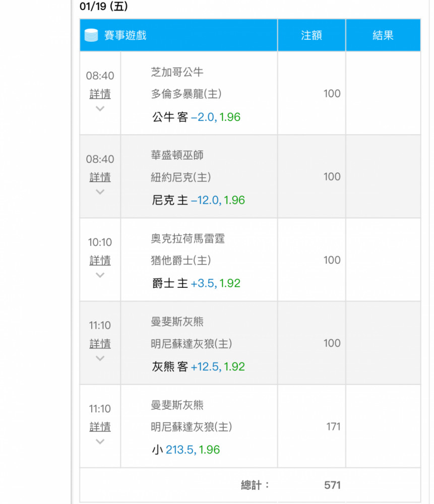Click the 注額 column header
Image resolution: width=434 pixels, height=504 pixels.
tap(311, 35)
